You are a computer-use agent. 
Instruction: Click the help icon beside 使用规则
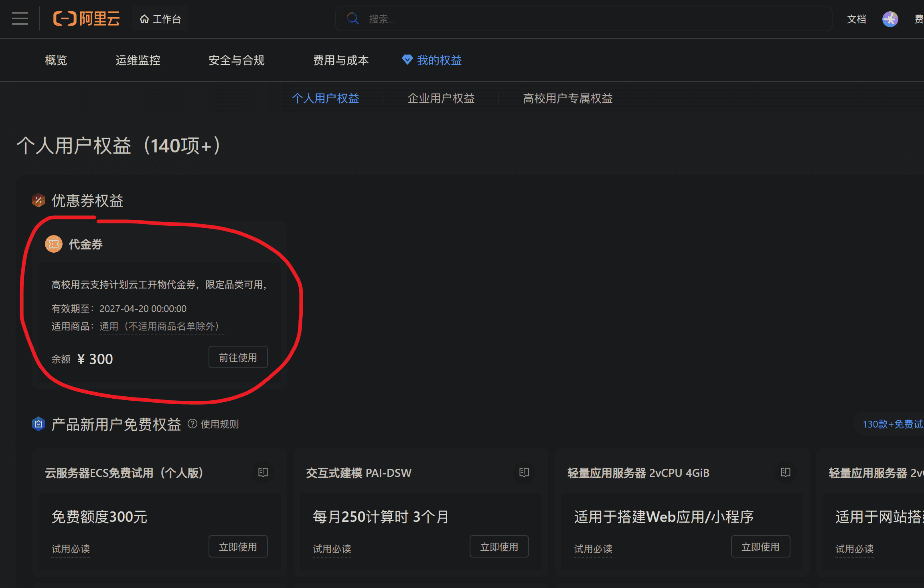(192, 424)
